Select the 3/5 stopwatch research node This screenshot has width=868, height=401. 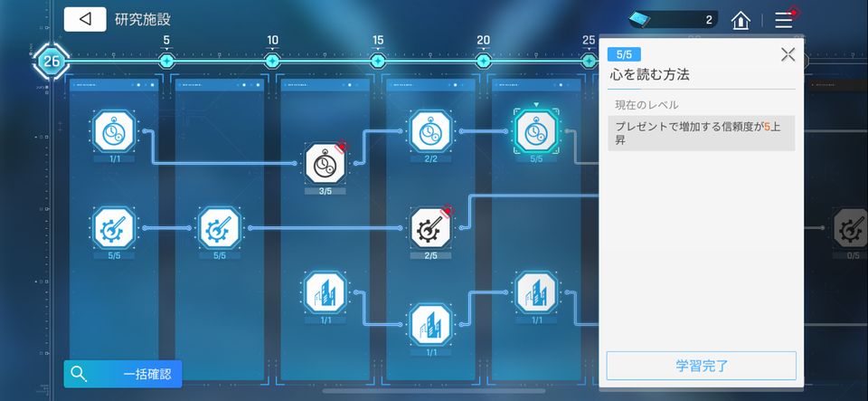click(325, 163)
